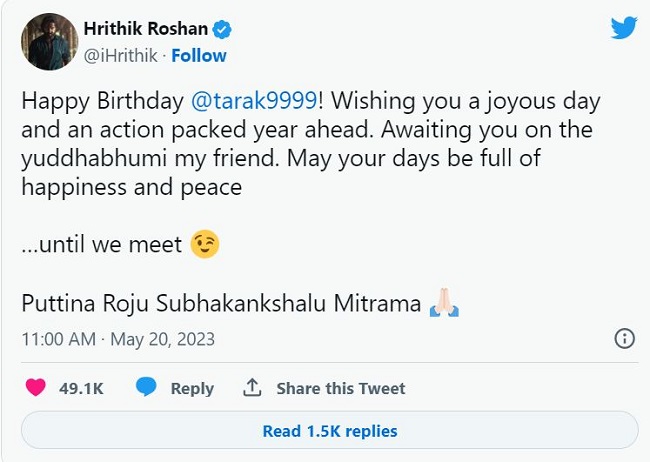The height and width of the screenshot is (462, 650).
Task: Click the '...until we meet' text line
Action: [102, 245]
